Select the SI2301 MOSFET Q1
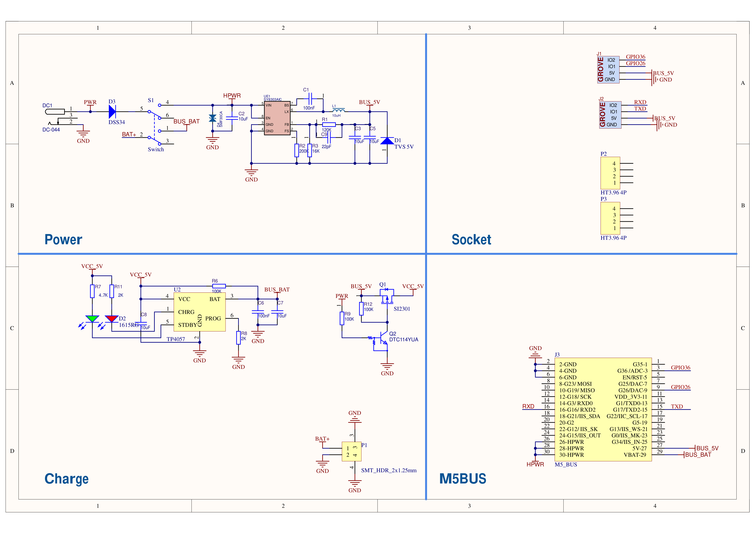Viewport: 756px width, 534px height. [387, 296]
